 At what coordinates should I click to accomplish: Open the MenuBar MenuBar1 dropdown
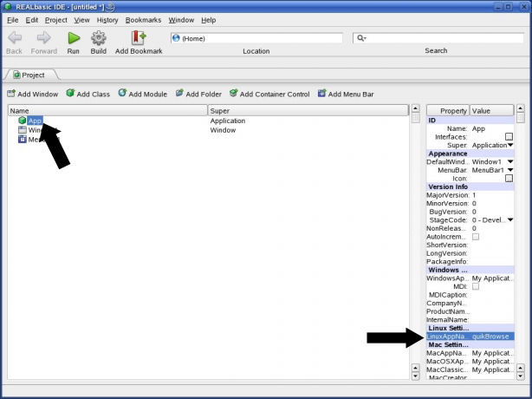click(510, 170)
